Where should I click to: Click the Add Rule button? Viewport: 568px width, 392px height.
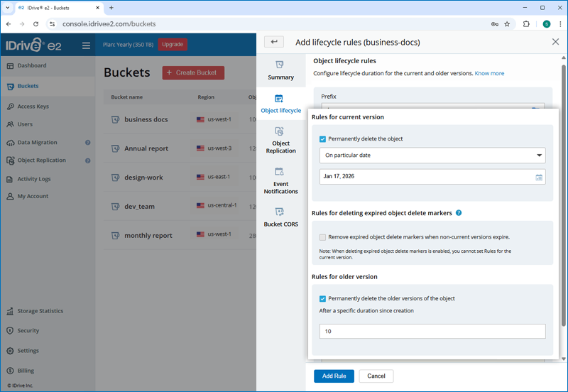pyautogui.click(x=334, y=376)
